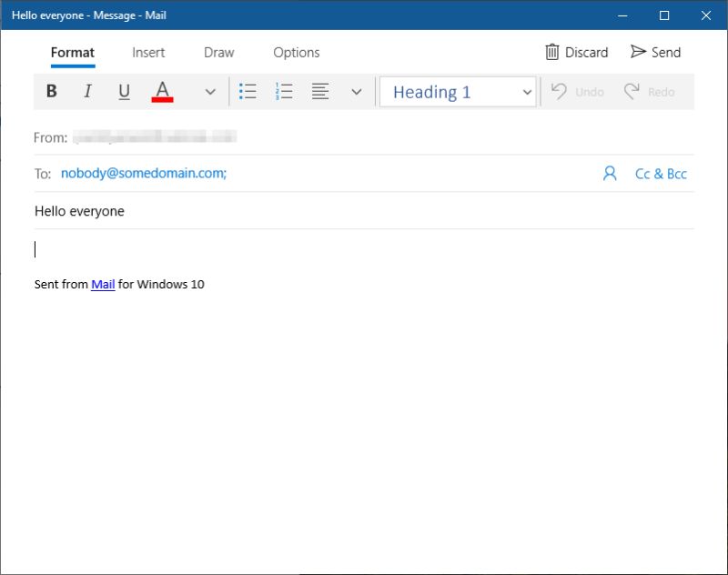
Task: Switch to the Draw tab
Action: tap(218, 52)
